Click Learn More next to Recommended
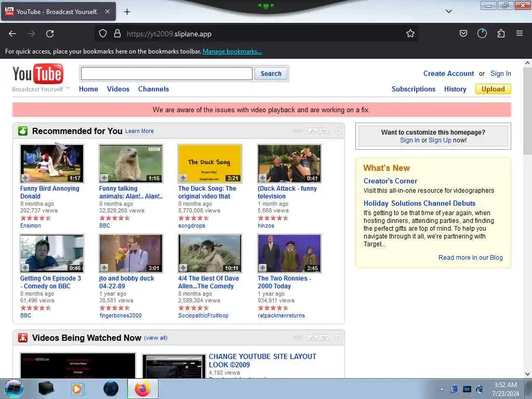 139,131
